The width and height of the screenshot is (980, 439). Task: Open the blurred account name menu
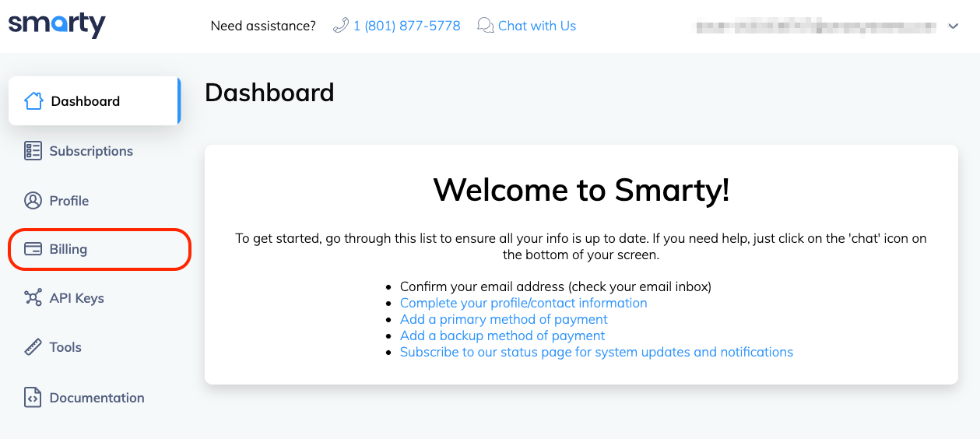(817, 26)
